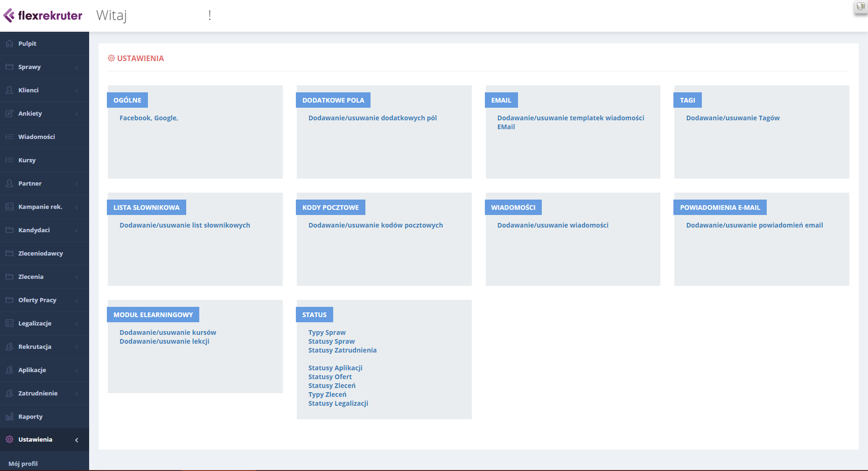Click the Legalizacje sidebar icon
Viewport: 868px width, 471px height.
9,323
